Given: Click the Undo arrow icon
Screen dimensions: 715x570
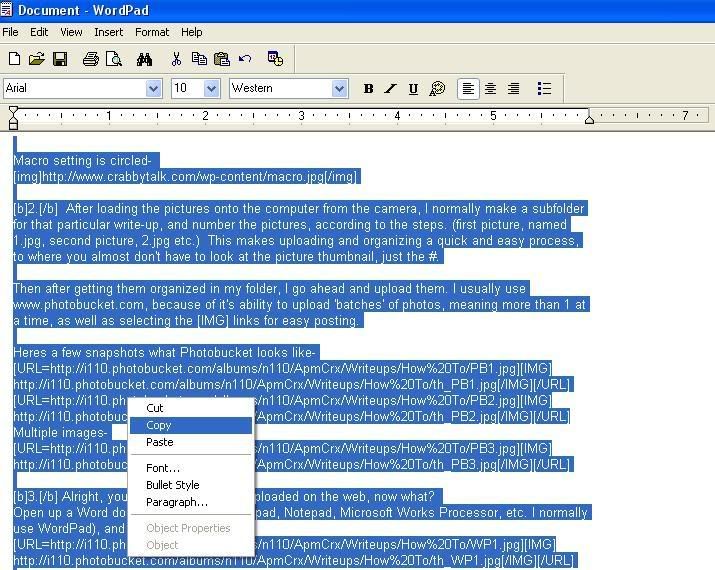Looking at the screenshot, I should pos(245,60).
